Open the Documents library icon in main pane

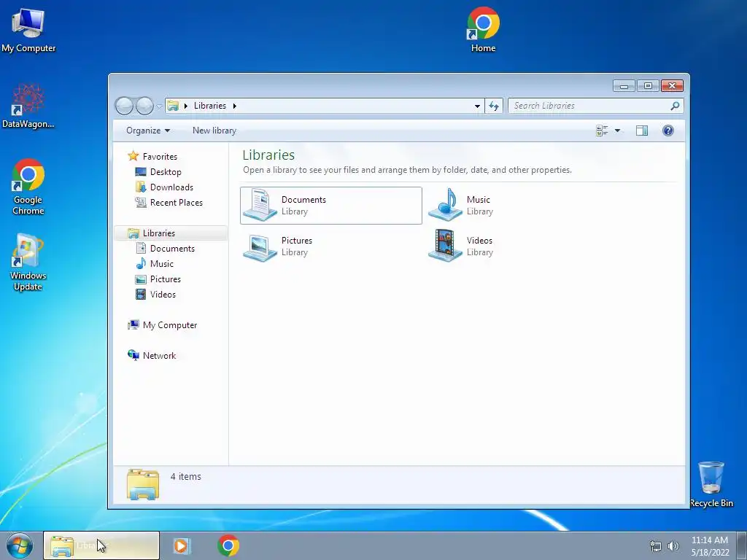click(260, 205)
